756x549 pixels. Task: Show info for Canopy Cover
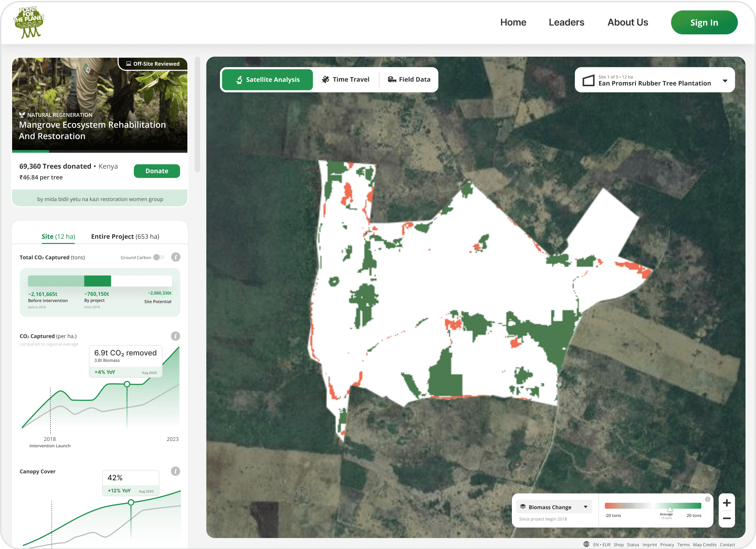(175, 471)
